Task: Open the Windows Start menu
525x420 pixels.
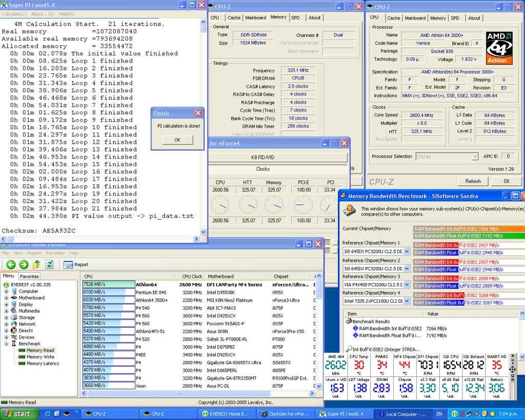Action: [x=17, y=414]
